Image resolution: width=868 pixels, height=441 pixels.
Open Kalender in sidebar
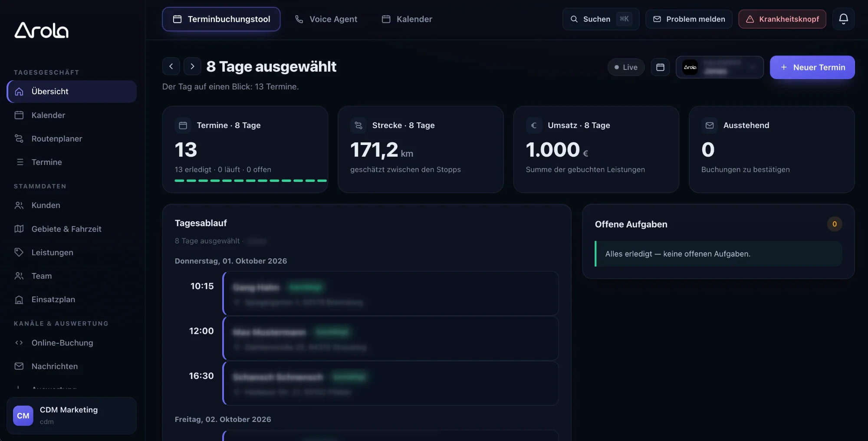pos(72,115)
